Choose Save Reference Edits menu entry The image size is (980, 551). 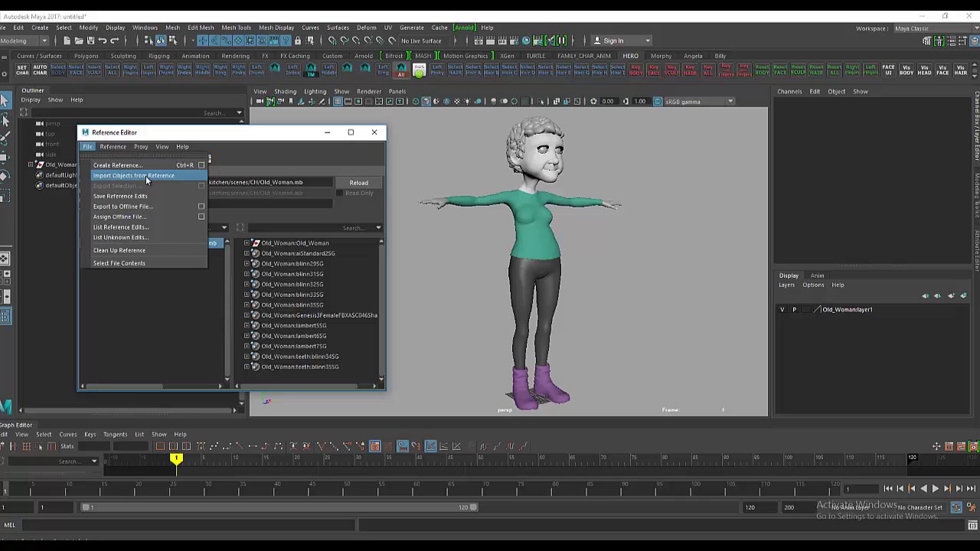120,196
